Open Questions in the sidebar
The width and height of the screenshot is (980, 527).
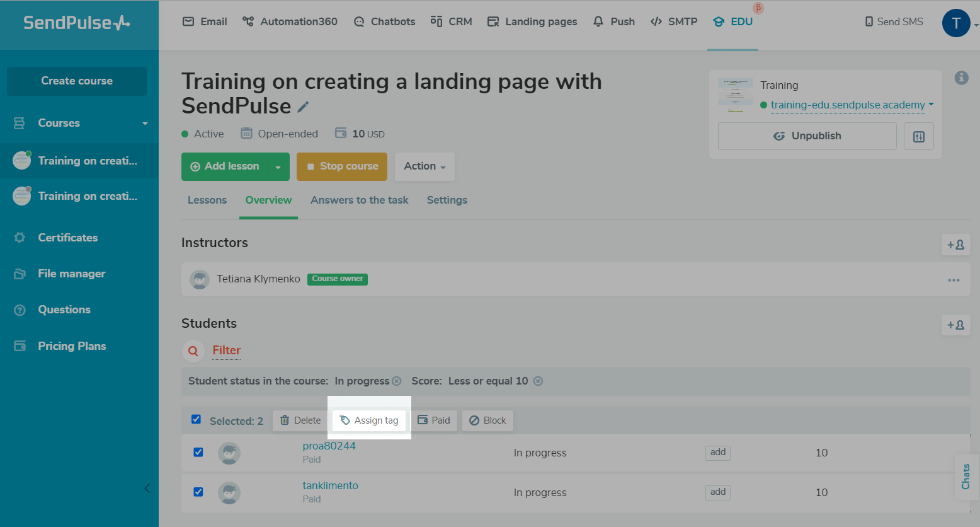coord(64,310)
